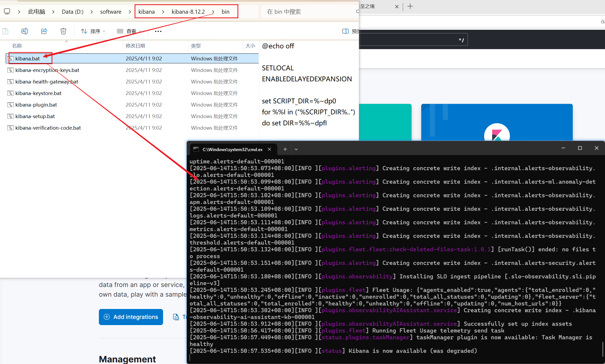Click the rename icon in Explorer toolbar

click(24, 31)
